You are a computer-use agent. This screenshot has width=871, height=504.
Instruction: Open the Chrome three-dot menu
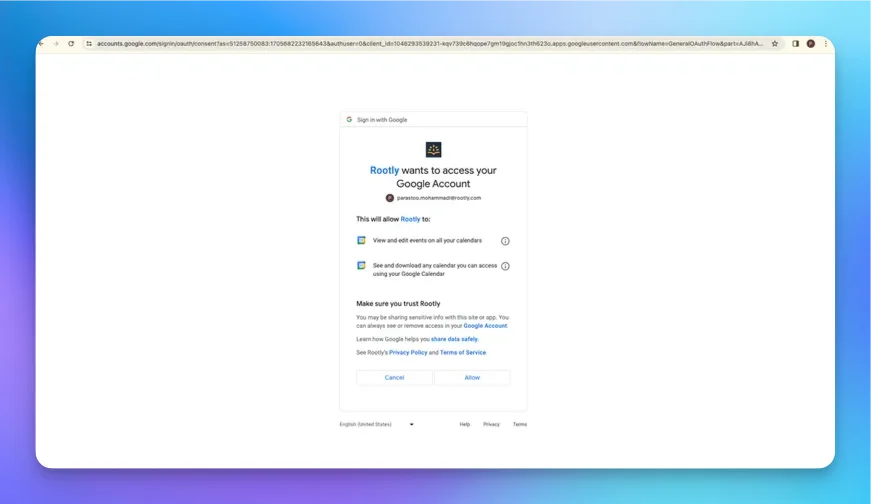(826, 43)
